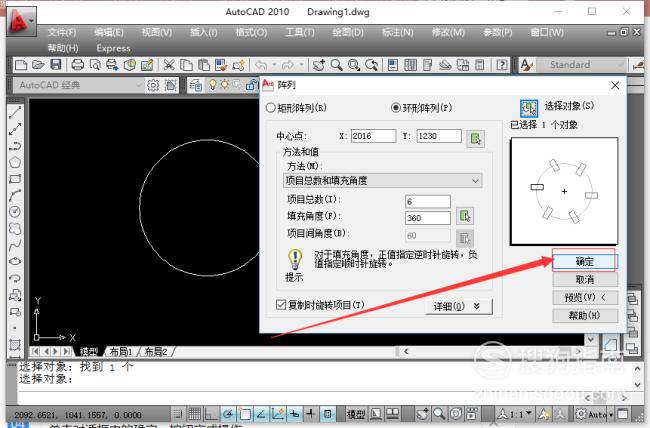Open the application menu dropdown arrow
650x428 pixels.
(32, 20)
